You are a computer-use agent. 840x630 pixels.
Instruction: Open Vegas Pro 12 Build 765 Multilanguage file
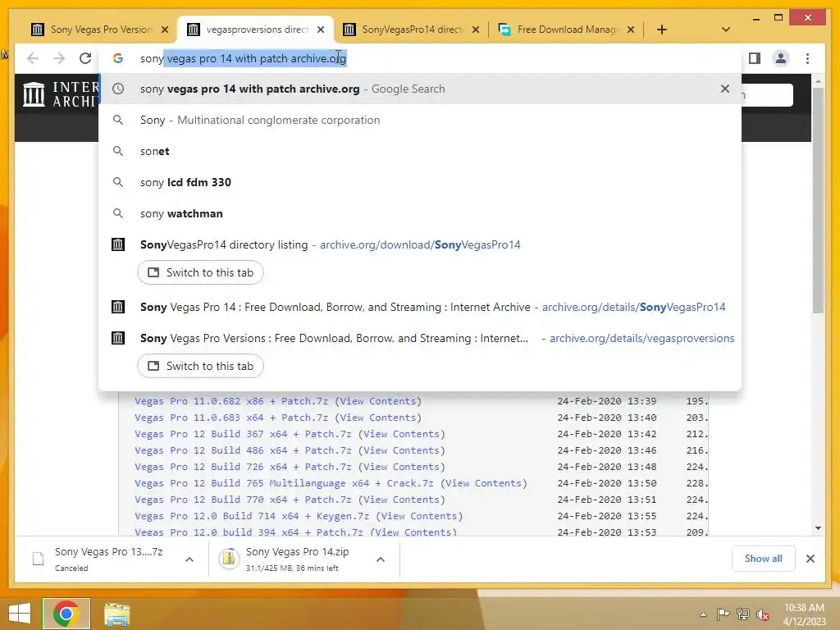(284, 483)
